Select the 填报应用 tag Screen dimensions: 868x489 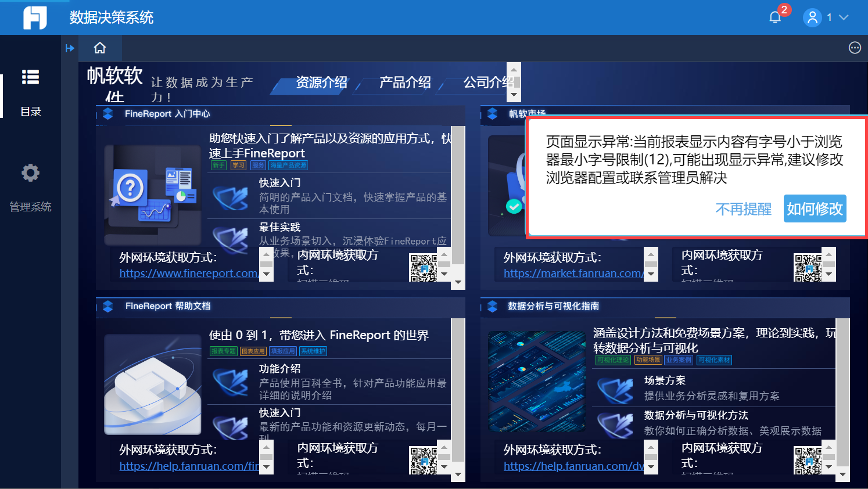point(283,351)
